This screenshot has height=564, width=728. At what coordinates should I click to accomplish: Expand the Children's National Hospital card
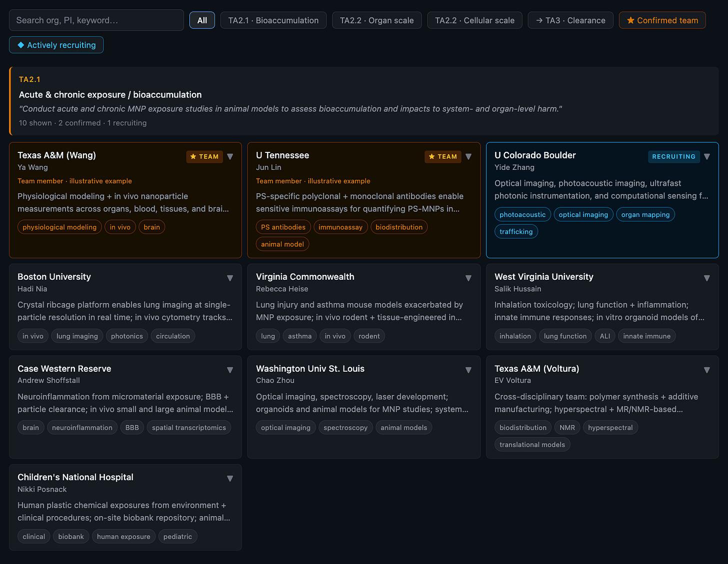pyautogui.click(x=230, y=479)
